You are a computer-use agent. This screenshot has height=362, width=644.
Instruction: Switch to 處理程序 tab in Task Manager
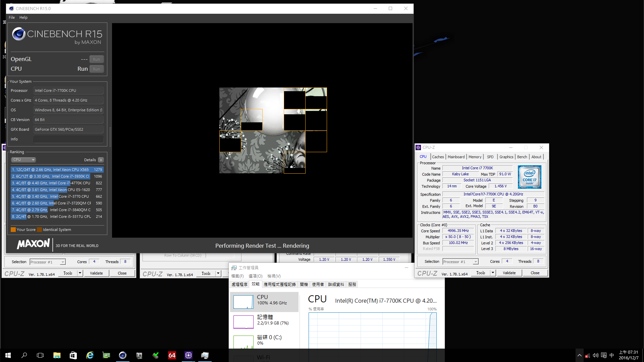[239, 285]
